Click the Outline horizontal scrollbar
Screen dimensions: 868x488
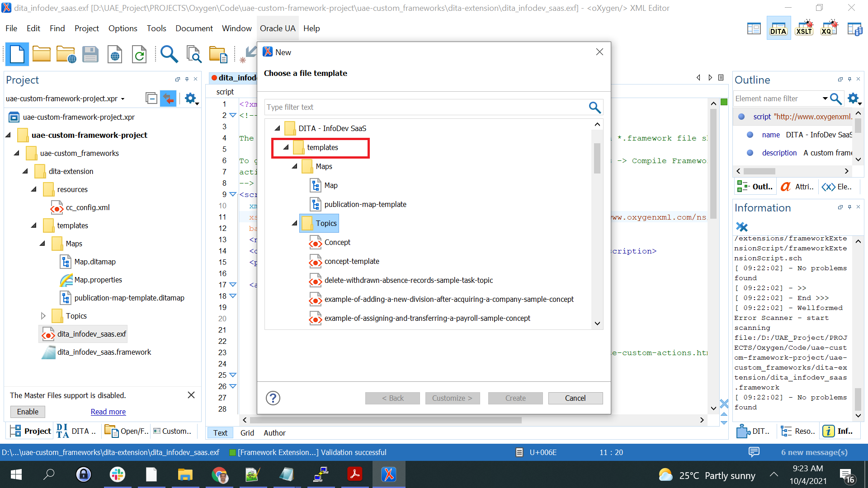click(759, 171)
